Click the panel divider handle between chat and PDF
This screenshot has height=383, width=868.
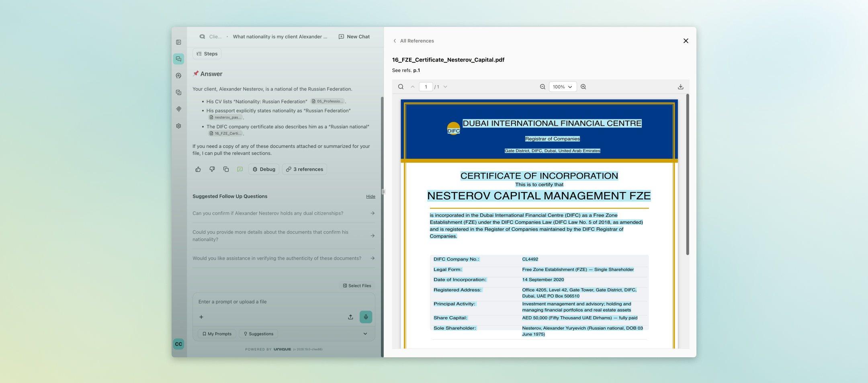384,192
